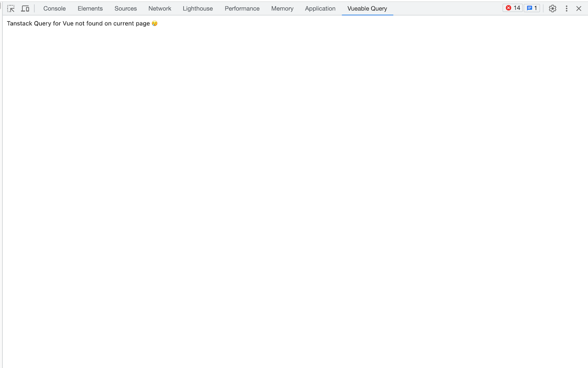This screenshot has height=368, width=588.
Task: Open the Sources panel
Action: click(x=125, y=8)
